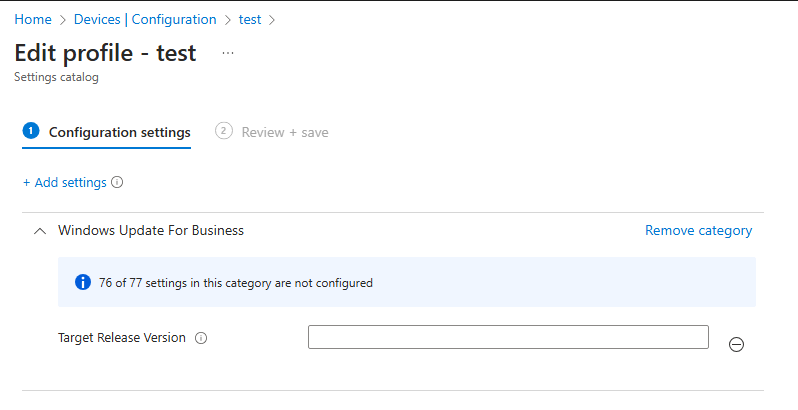
Task: Remove the Target Release Version setting with the minus icon
Action: pyautogui.click(x=736, y=344)
